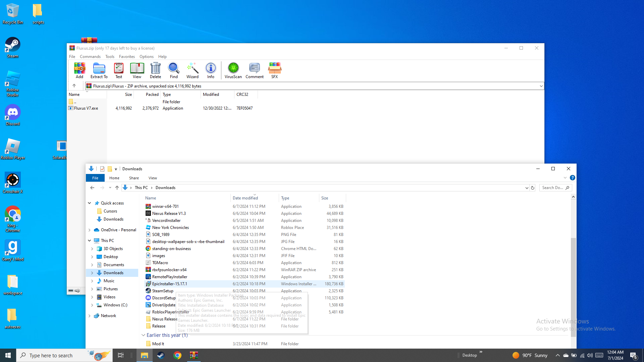
Task: Expand the Documents tree node
Action: click(92, 265)
